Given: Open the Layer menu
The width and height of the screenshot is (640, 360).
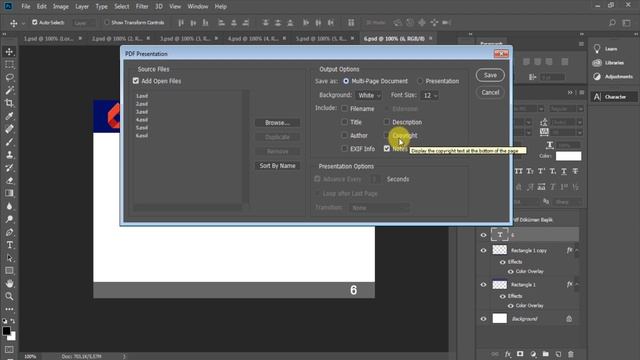Looking at the screenshot, I should click(x=82, y=7).
